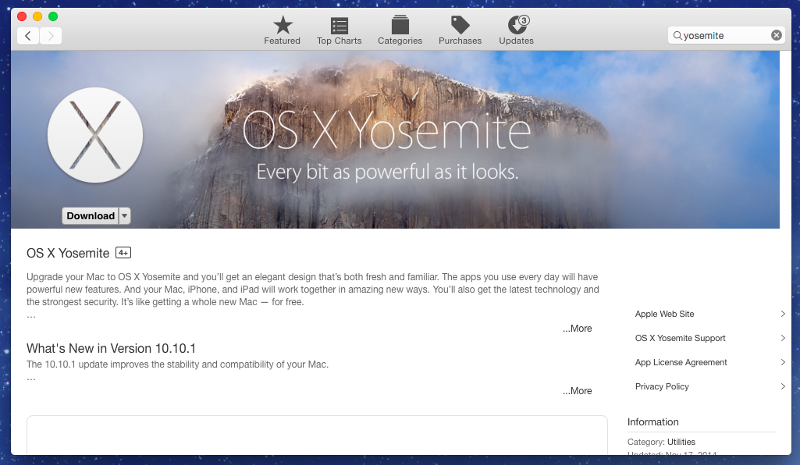Browse the Categories section

[399, 31]
